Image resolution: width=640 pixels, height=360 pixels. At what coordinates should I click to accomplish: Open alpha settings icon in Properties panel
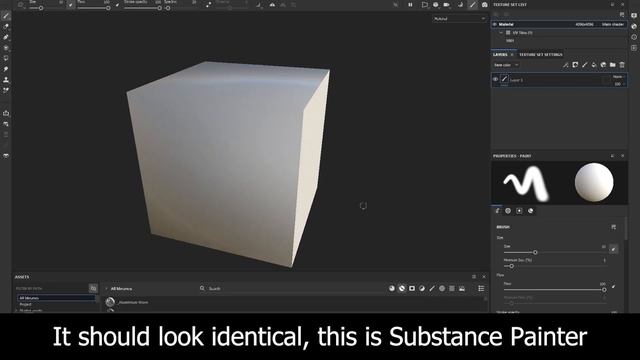tap(508, 211)
